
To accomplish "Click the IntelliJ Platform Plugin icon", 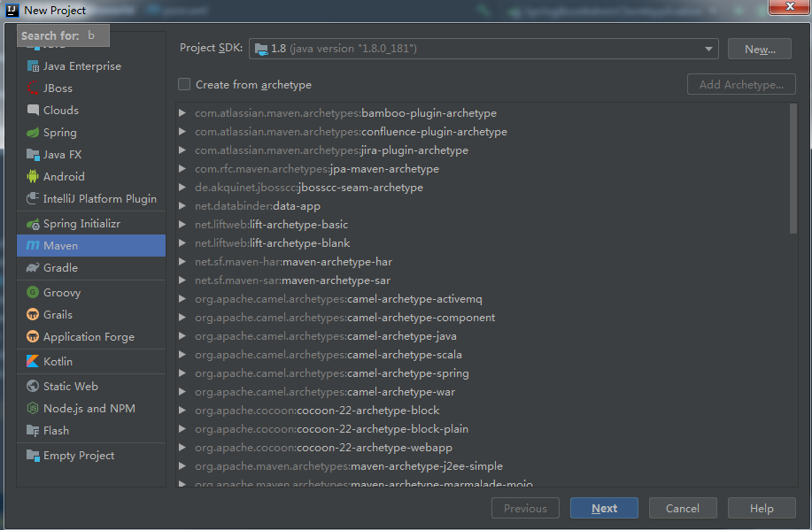I will pyautogui.click(x=33, y=199).
